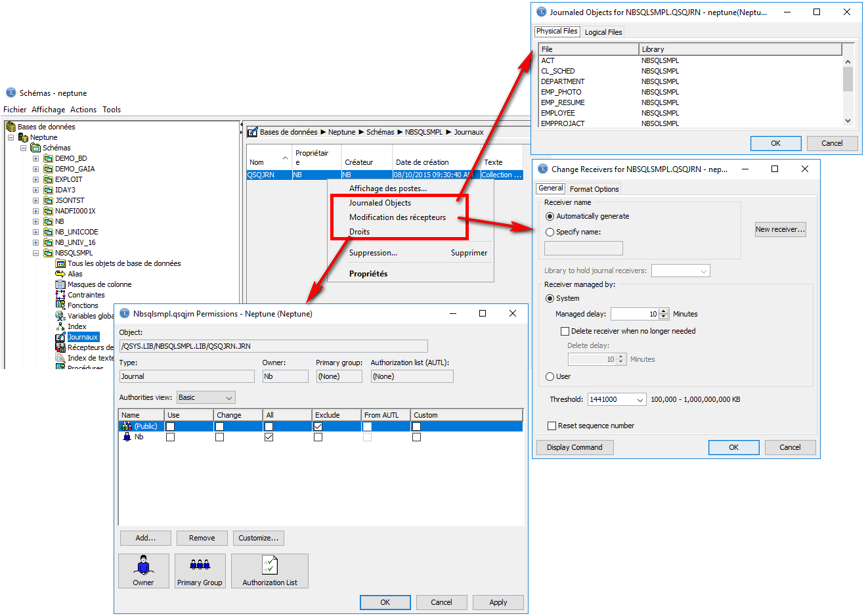Collapse the NBSQLSMPL schema node

(36, 253)
